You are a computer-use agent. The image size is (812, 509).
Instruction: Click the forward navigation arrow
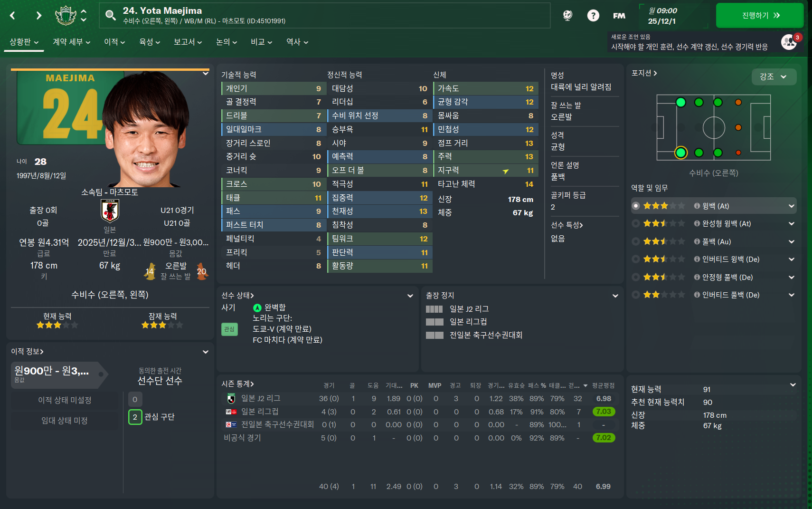[39, 16]
